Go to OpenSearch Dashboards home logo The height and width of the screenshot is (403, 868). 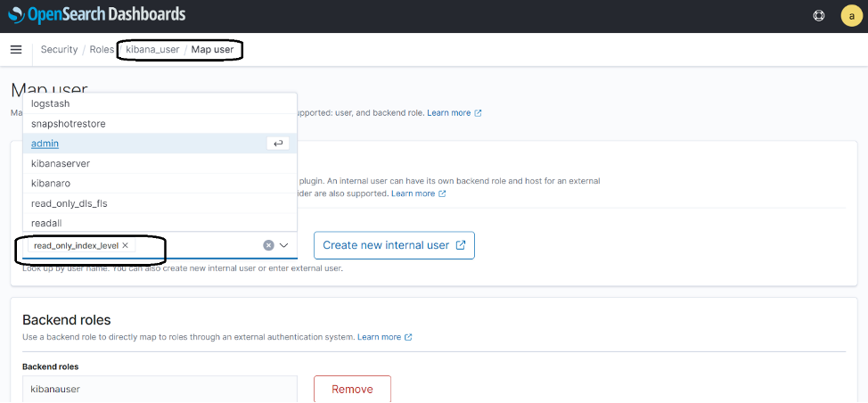pos(97,14)
